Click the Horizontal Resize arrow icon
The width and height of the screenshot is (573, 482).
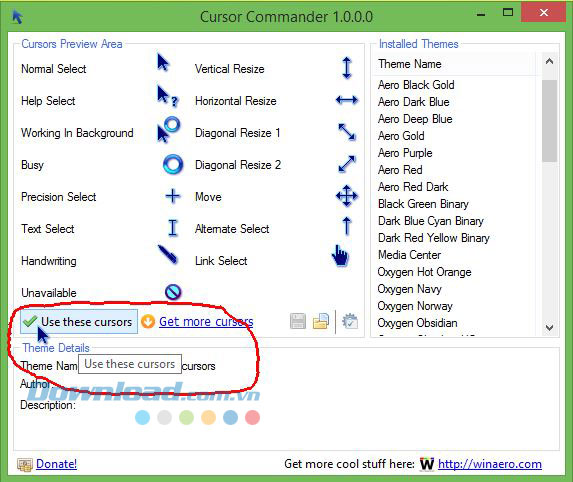tap(346, 100)
